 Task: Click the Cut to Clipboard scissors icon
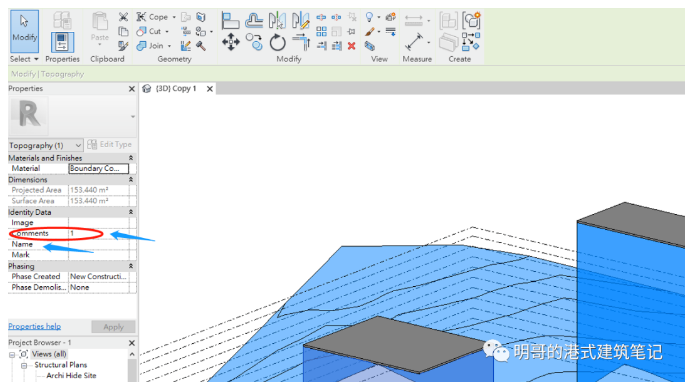[x=123, y=17]
